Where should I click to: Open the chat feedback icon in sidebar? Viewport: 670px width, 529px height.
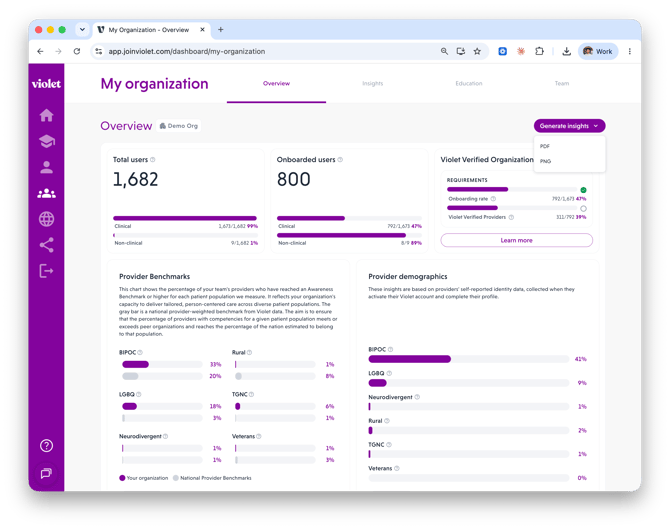pos(46,473)
